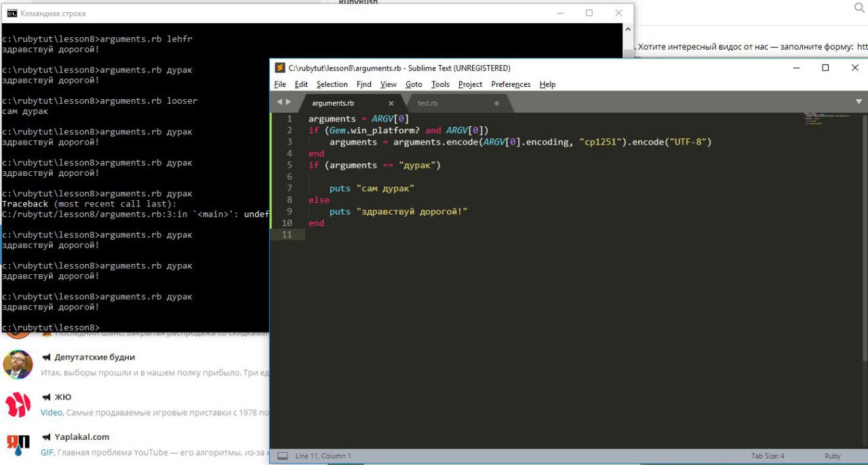The width and height of the screenshot is (868, 465).
Task: Toggle the side bar status icon
Action: 283,456
